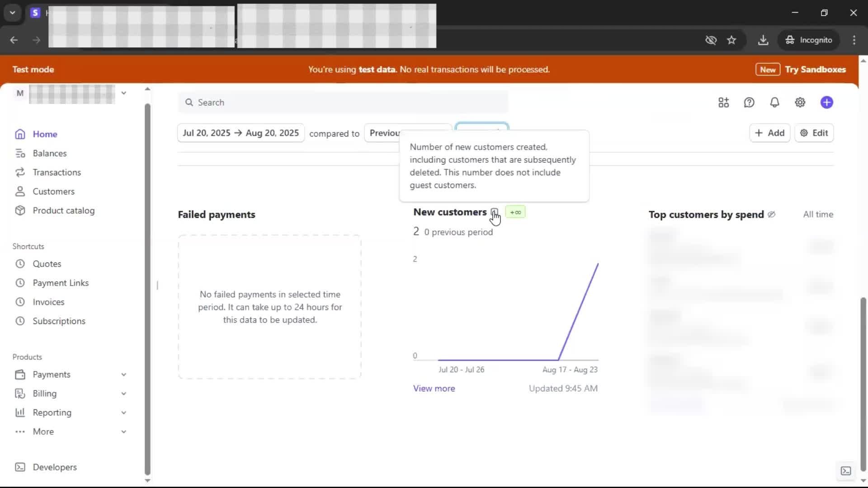
Task: Open settings gear icon
Action: pos(800,103)
